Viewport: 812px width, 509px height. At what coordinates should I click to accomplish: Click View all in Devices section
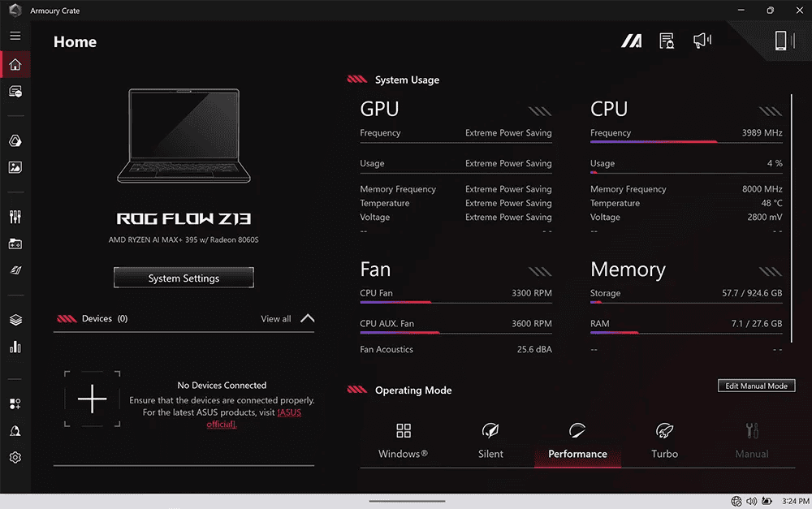pyautogui.click(x=275, y=318)
